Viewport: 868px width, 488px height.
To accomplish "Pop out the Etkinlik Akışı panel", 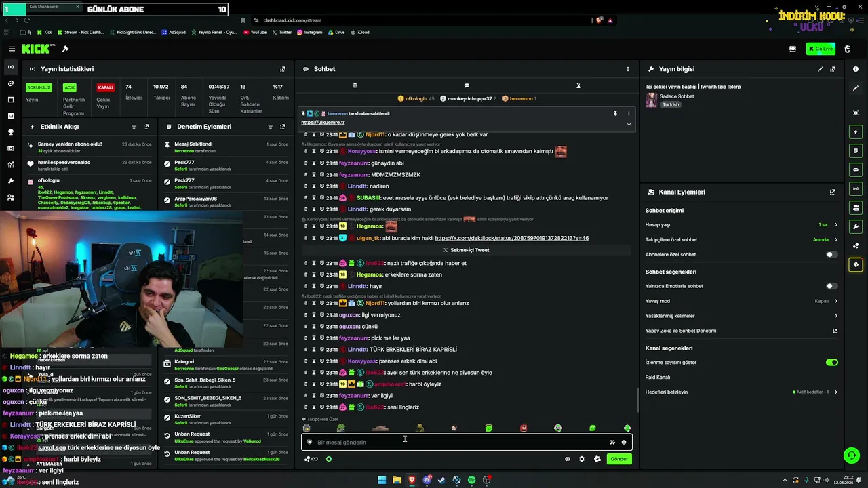I will coord(146,127).
